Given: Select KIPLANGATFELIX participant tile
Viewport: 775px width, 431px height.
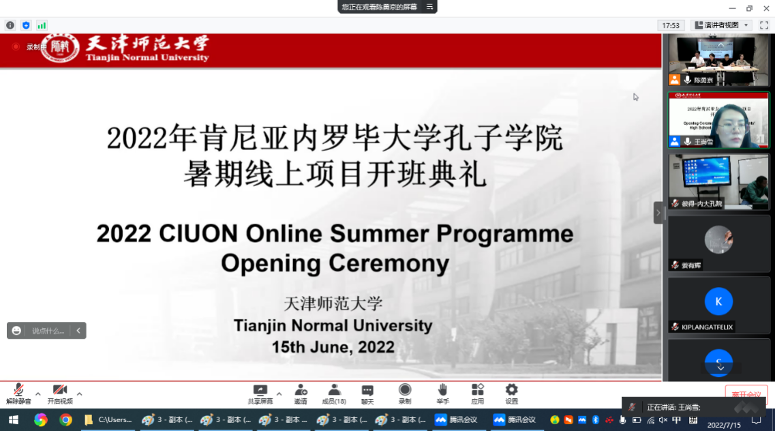Looking at the screenshot, I should 718,303.
